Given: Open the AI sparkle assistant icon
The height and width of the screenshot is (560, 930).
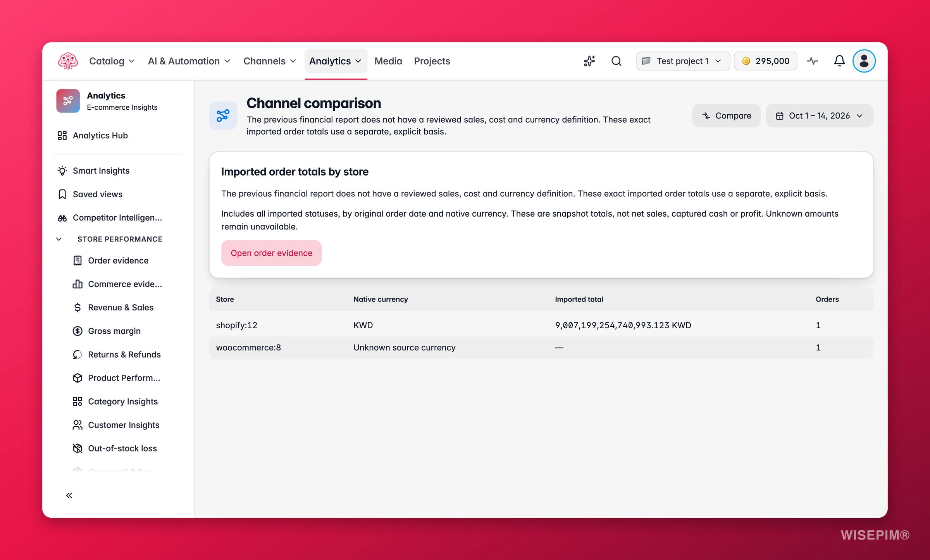Looking at the screenshot, I should [x=589, y=61].
